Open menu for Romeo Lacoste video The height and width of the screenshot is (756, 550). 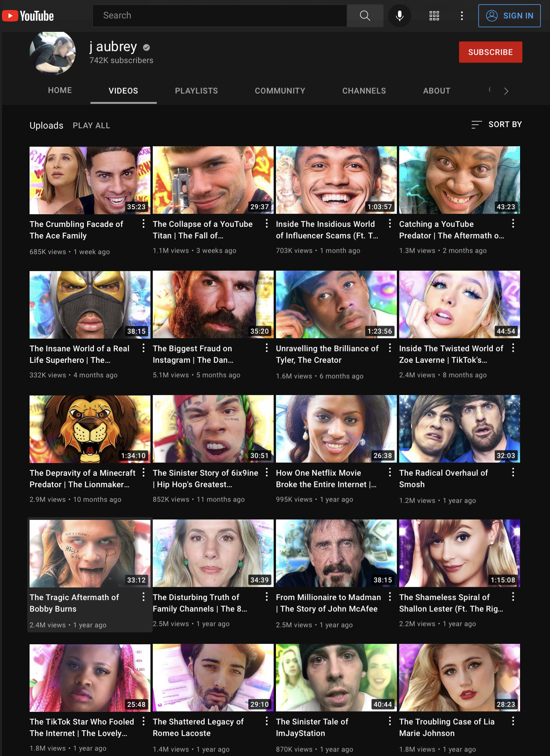tap(267, 721)
